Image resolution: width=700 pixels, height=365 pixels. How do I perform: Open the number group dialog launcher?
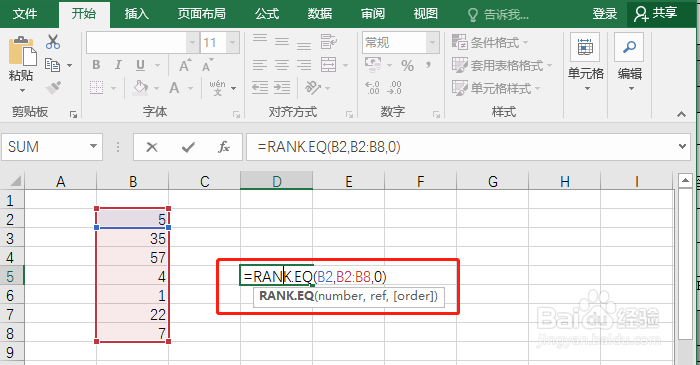(x=436, y=115)
